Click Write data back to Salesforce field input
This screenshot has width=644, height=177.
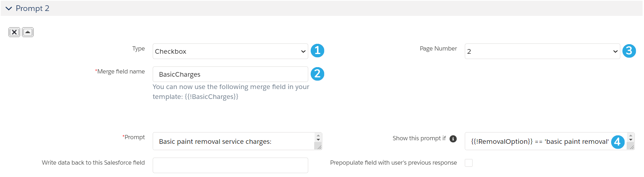click(x=230, y=165)
